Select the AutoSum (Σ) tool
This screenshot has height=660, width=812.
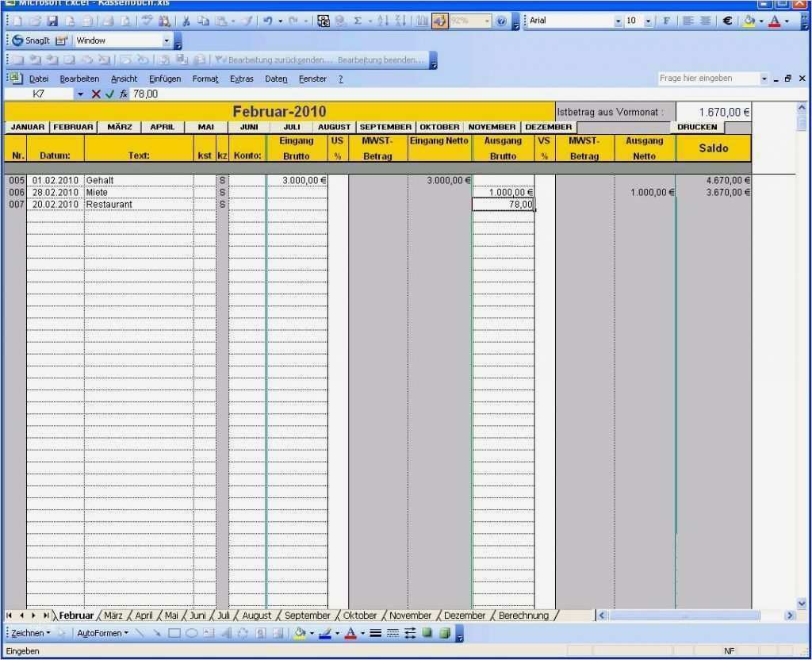pos(358,21)
